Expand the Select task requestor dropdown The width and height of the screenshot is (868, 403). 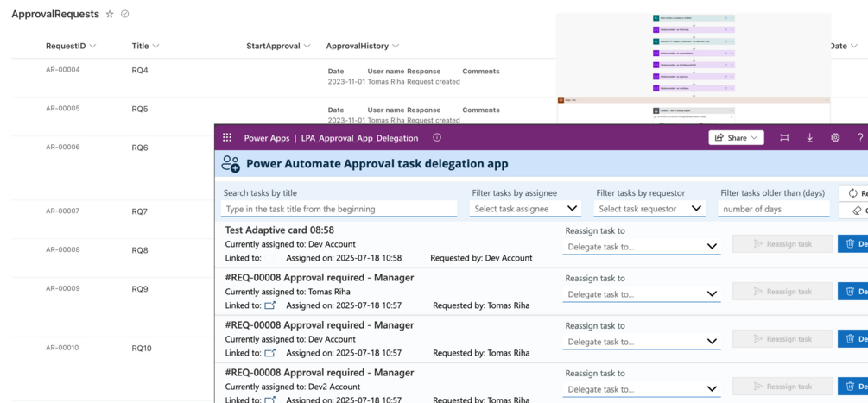point(649,209)
